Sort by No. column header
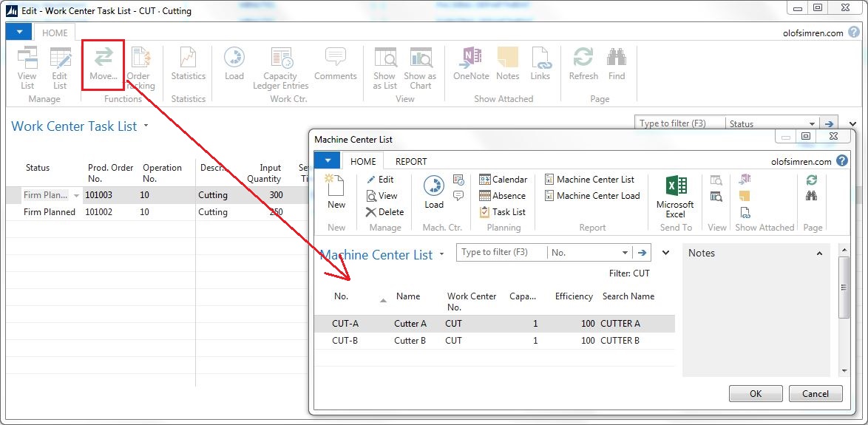 pyautogui.click(x=341, y=296)
